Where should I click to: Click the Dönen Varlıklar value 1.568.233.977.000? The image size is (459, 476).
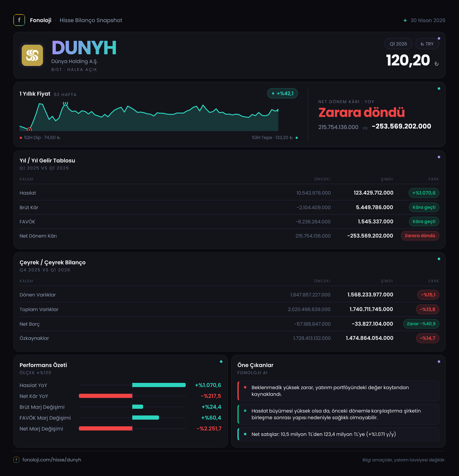click(x=370, y=295)
